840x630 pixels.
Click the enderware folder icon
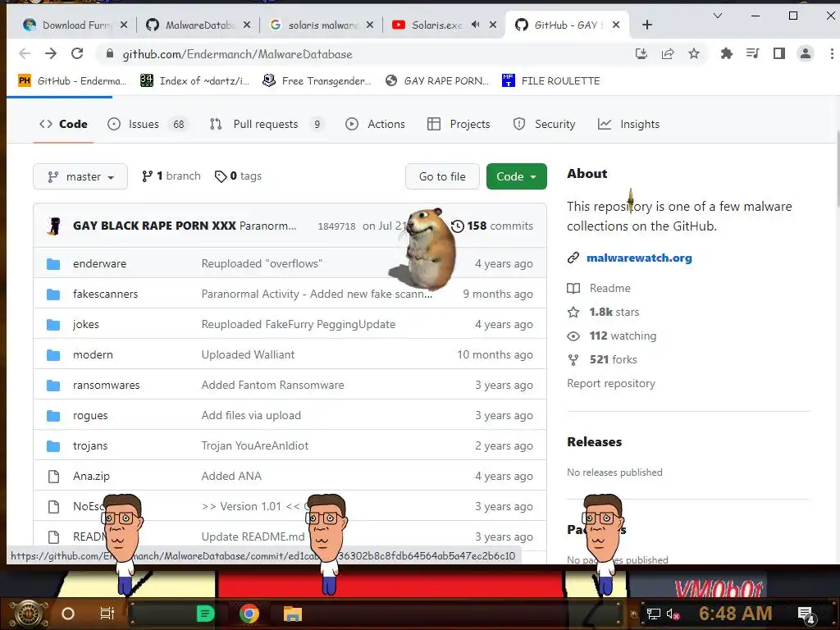(53, 263)
